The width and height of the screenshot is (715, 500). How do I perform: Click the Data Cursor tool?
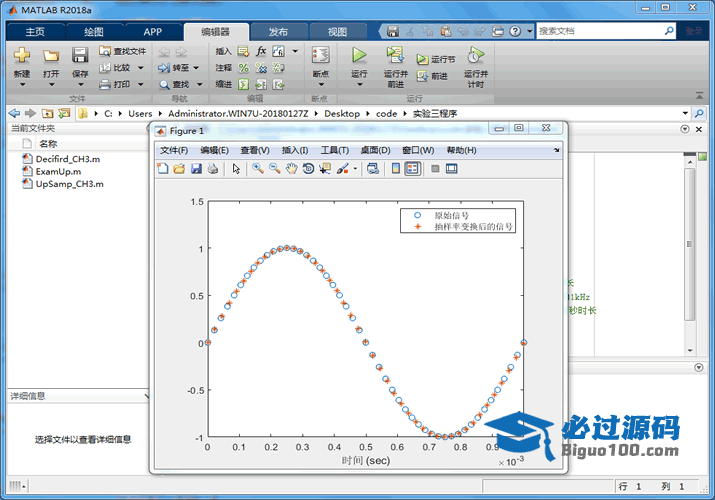point(325,169)
